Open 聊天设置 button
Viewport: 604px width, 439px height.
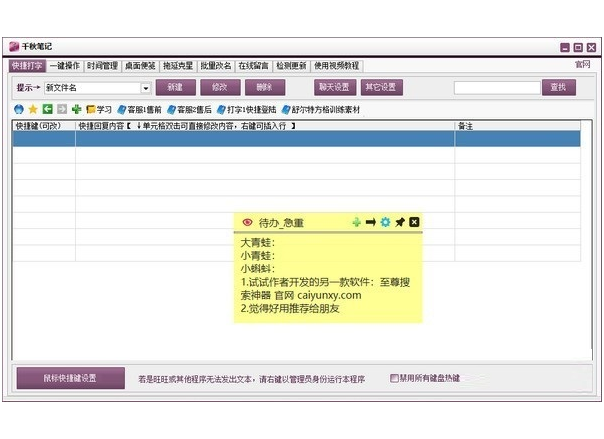coord(335,87)
